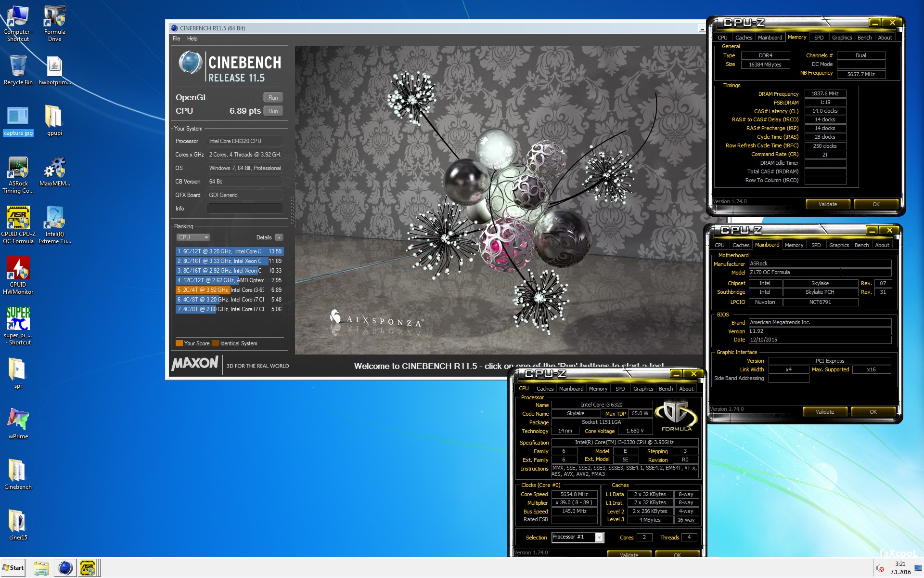Open Caches tab in Mainboard CPU-Z window
This screenshot has height=578, width=924.
[741, 245]
